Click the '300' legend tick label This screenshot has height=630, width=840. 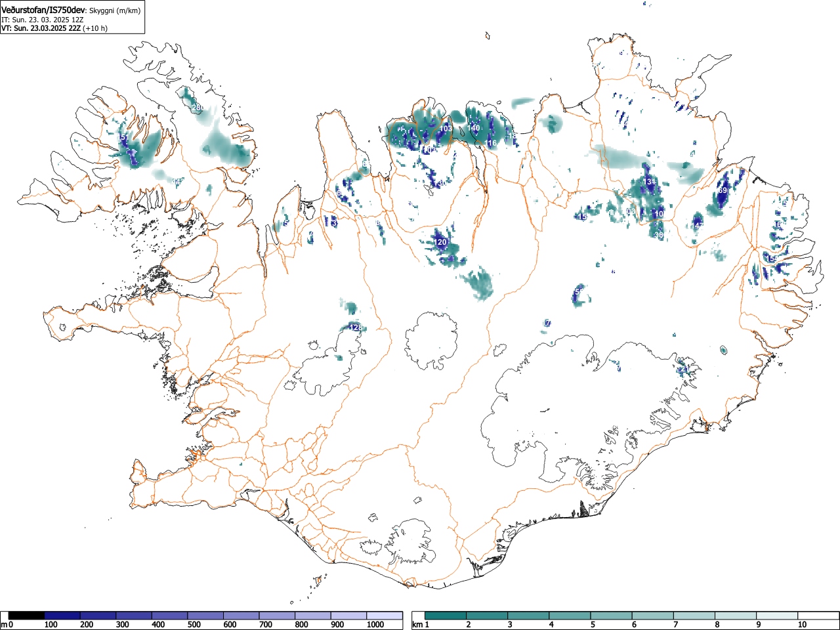(x=122, y=625)
